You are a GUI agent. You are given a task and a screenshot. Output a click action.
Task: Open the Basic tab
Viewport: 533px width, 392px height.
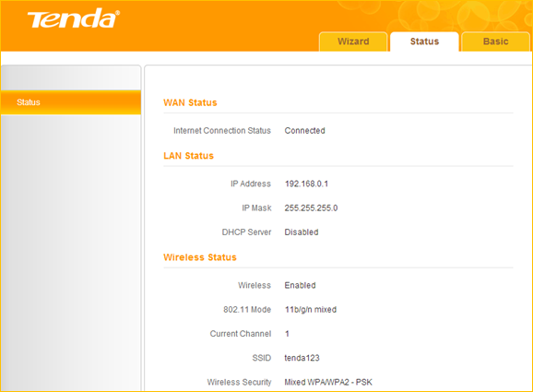point(495,42)
